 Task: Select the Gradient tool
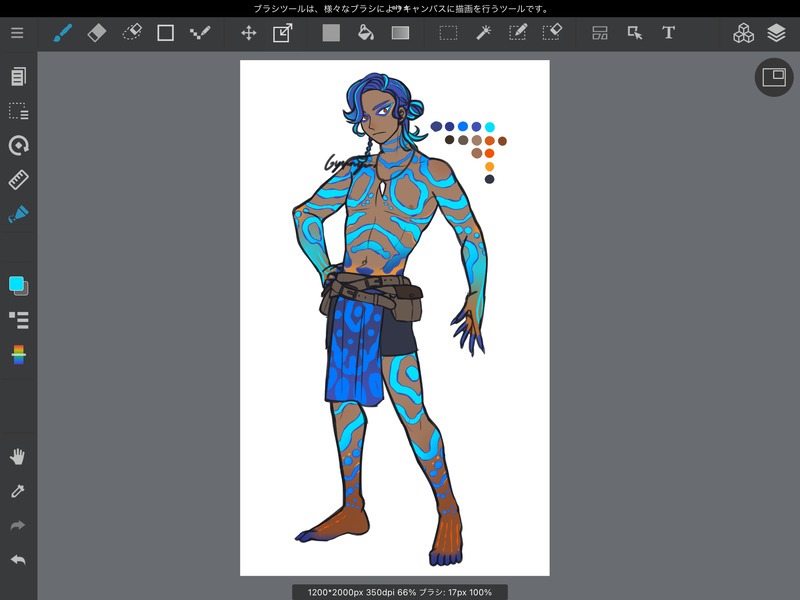coord(401,33)
